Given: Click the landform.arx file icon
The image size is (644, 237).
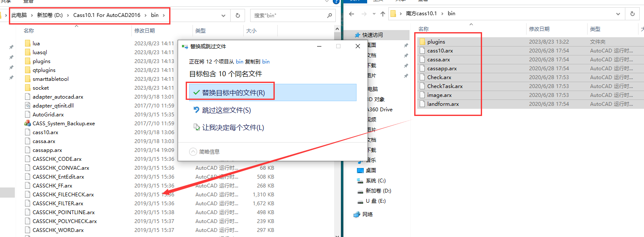Looking at the screenshot, I should point(422,104).
